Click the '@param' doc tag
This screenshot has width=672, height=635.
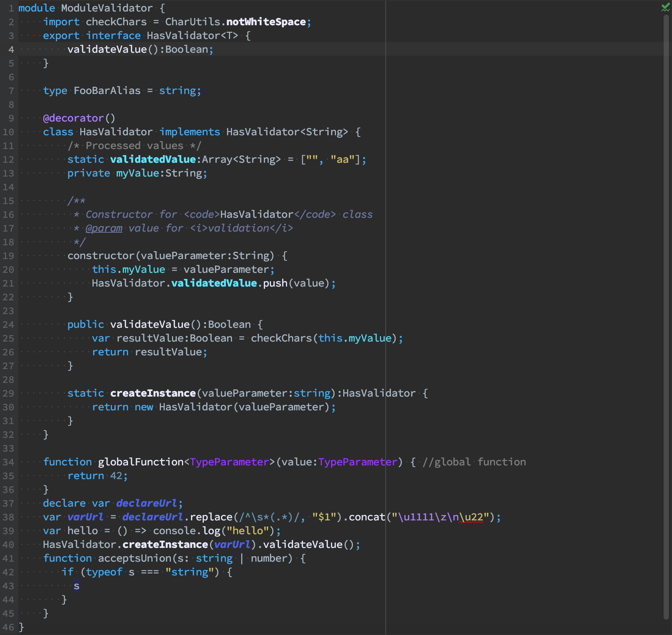104,228
